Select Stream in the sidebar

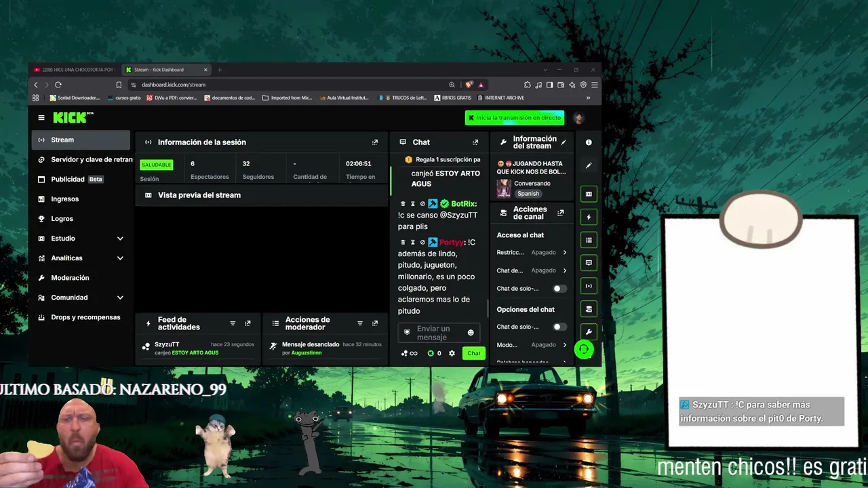click(x=80, y=140)
